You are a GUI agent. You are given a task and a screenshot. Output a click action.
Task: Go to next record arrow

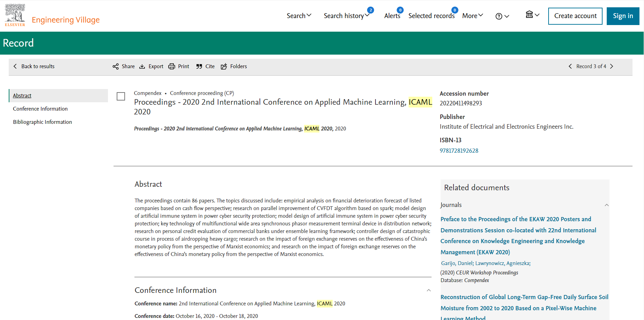[x=612, y=66]
